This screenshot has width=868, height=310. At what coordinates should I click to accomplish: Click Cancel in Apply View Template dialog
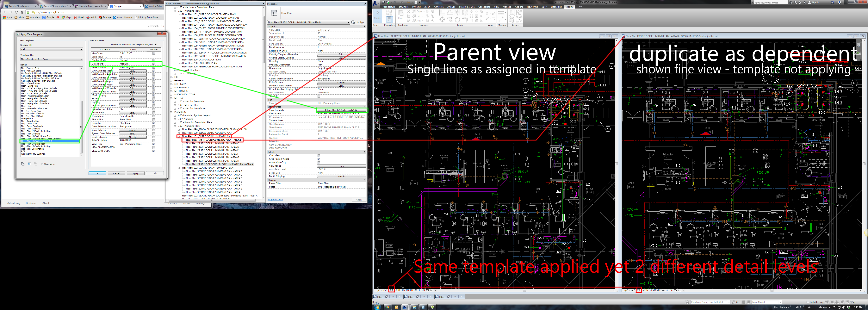point(116,174)
